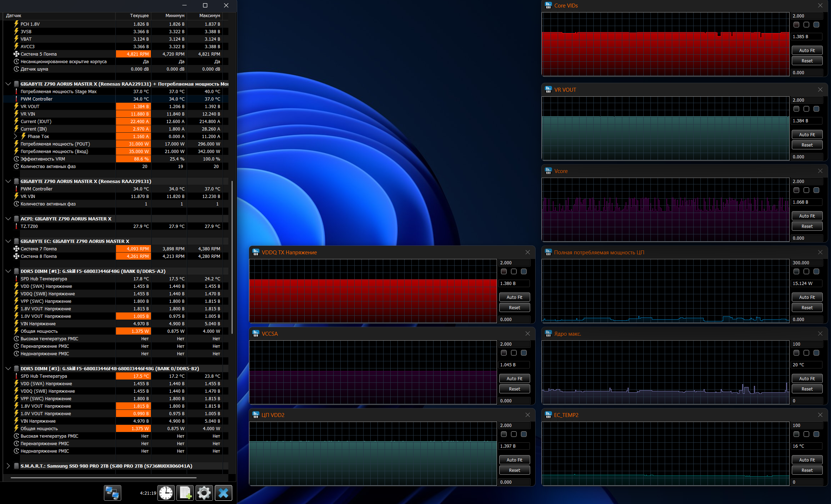Toggle third checkbox in VDDQ TX graph

pos(523,271)
